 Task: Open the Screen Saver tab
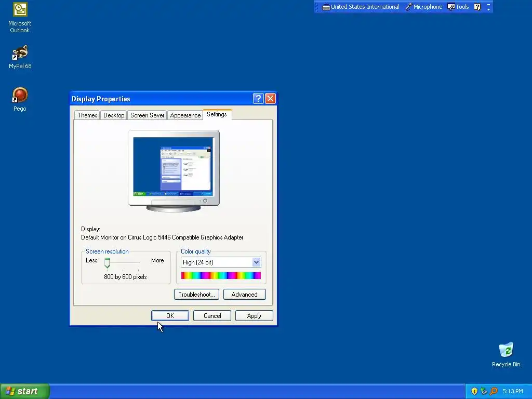[147, 115]
